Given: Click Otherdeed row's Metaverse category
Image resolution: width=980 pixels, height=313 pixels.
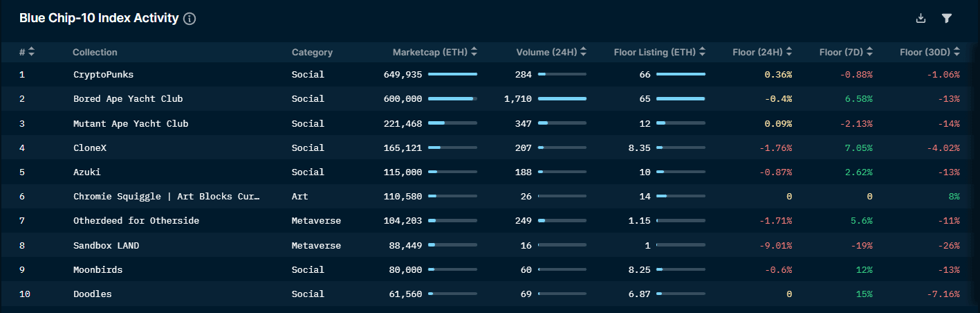Looking at the screenshot, I should coord(316,221).
